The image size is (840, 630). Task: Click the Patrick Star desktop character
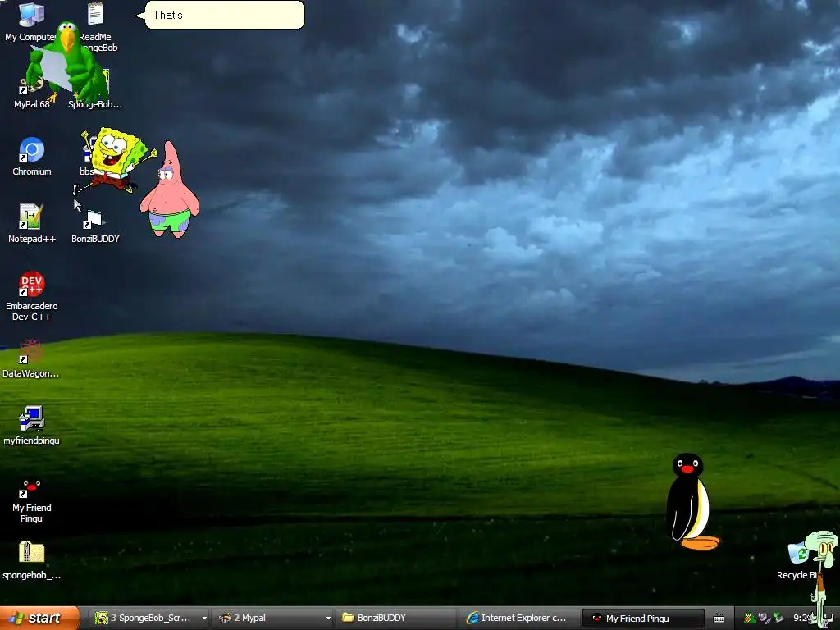point(170,189)
